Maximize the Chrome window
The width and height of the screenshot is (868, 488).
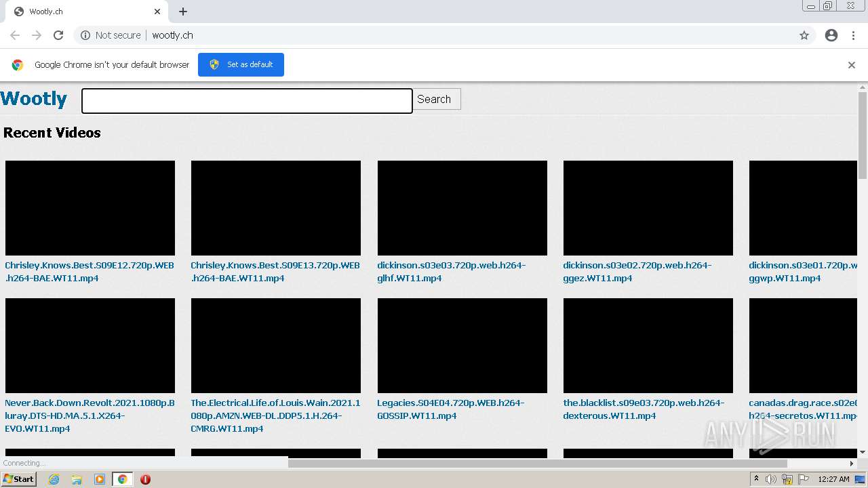click(828, 5)
